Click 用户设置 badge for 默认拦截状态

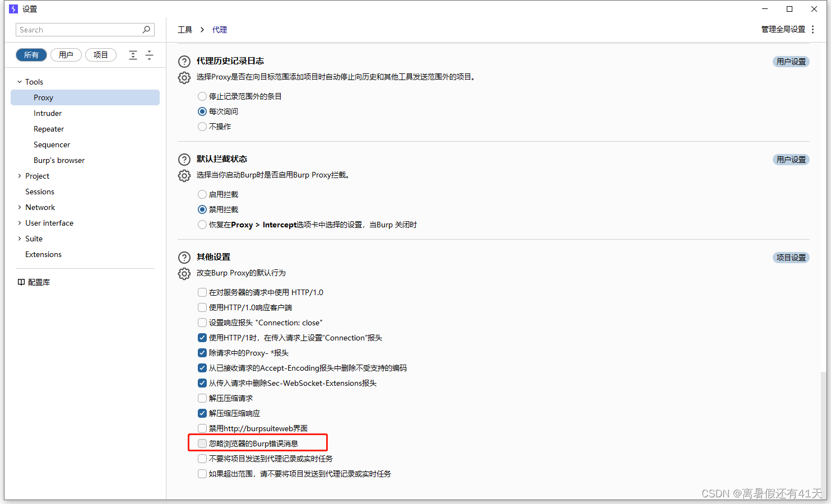coord(791,160)
